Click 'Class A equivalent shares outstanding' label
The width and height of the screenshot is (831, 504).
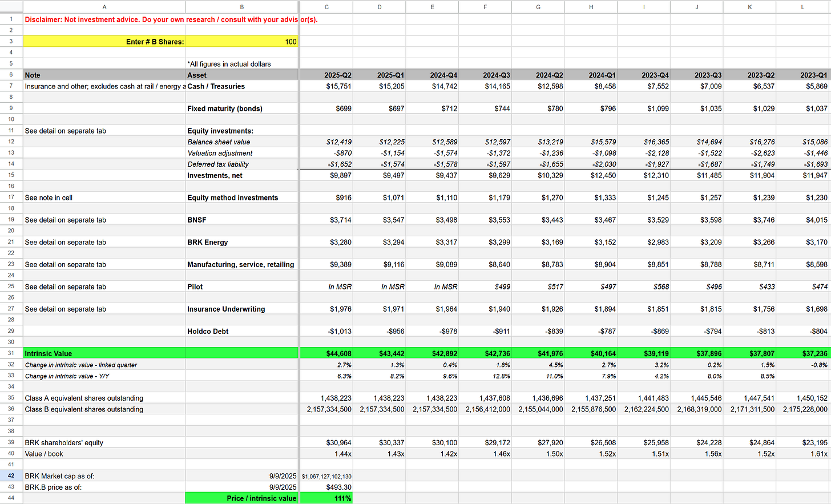pyautogui.click(x=84, y=398)
